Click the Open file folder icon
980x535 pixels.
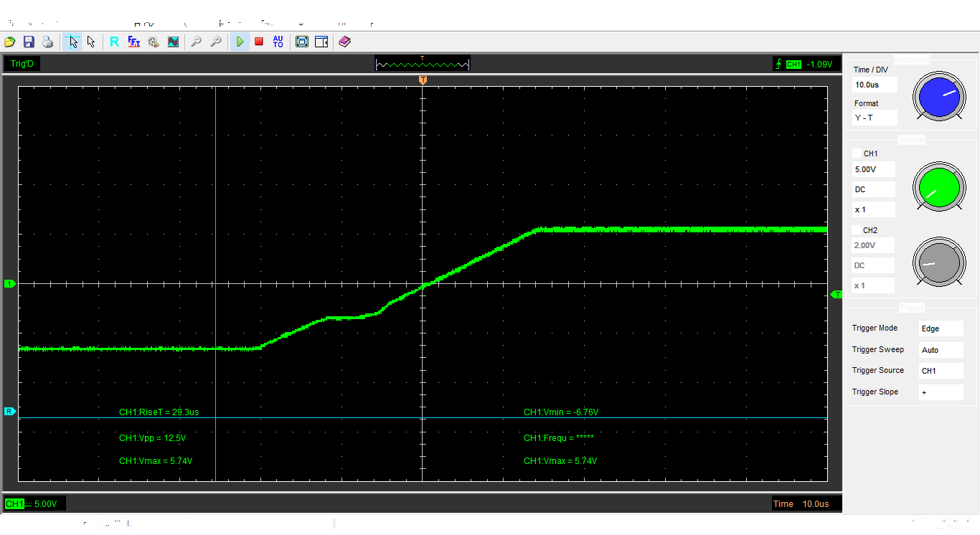[10, 42]
